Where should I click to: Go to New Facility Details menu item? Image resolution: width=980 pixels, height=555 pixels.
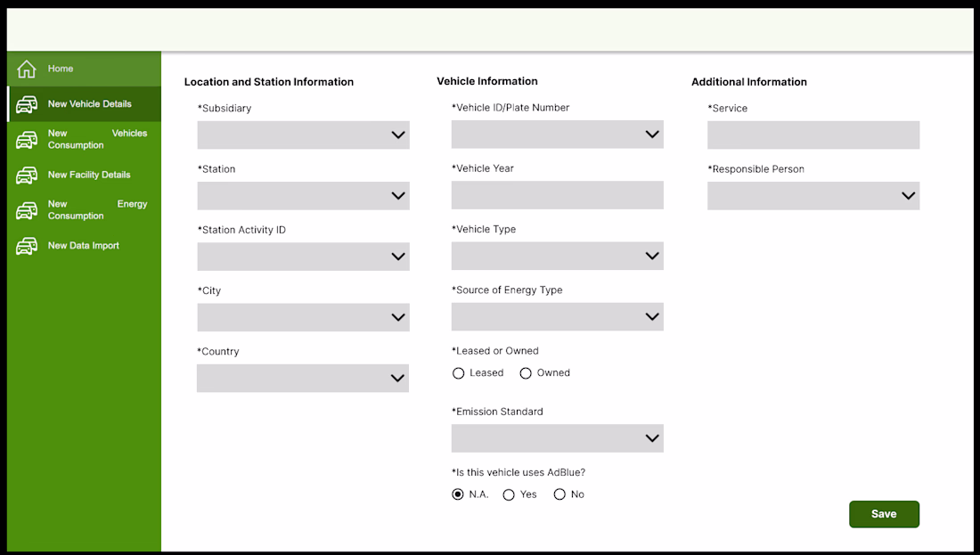click(x=89, y=175)
